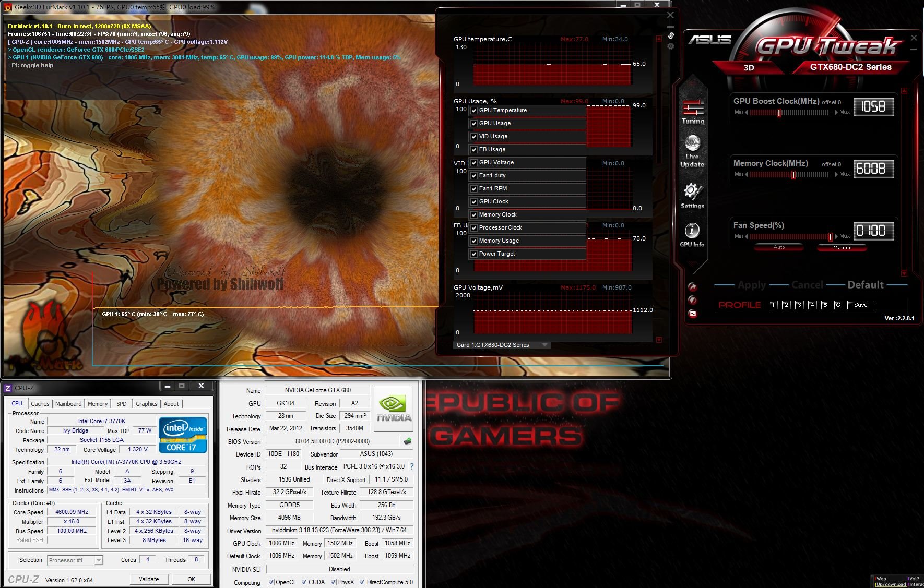Switch to the Mainboard tab in CPU-Z
The width and height of the screenshot is (924, 588).
pyautogui.click(x=68, y=404)
